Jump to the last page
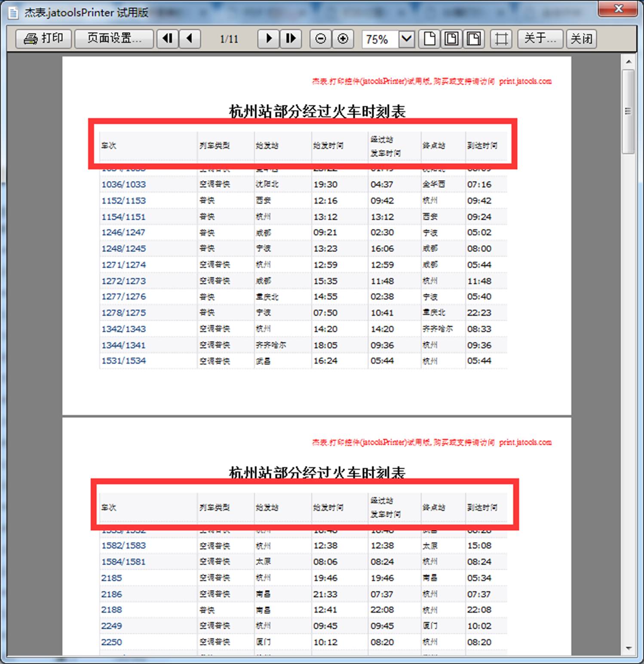This screenshot has width=644, height=664. 291,39
